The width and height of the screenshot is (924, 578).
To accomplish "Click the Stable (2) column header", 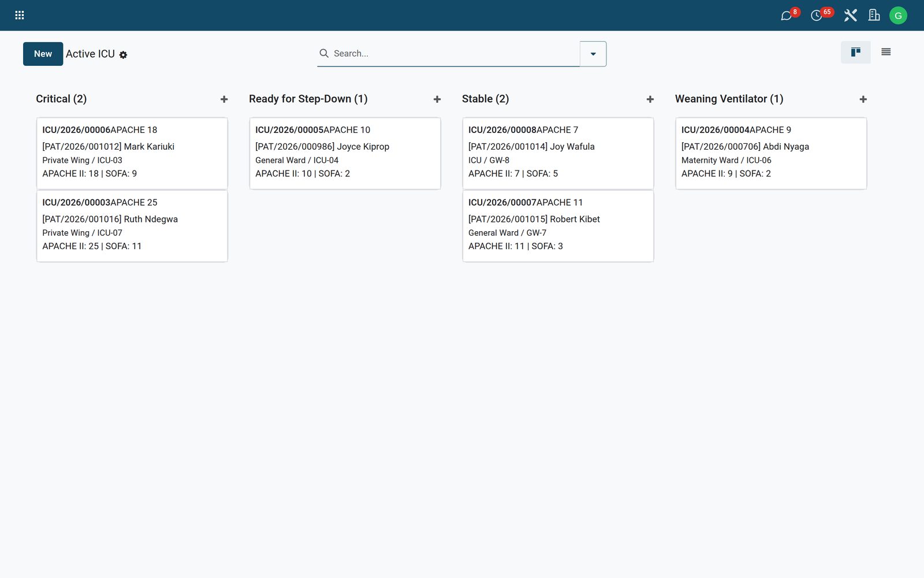I will point(485,99).
